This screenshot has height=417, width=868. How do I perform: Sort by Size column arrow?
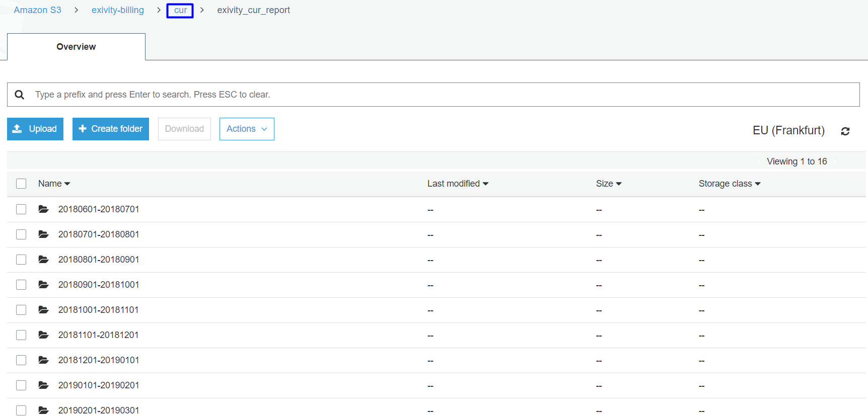[619, 184]
